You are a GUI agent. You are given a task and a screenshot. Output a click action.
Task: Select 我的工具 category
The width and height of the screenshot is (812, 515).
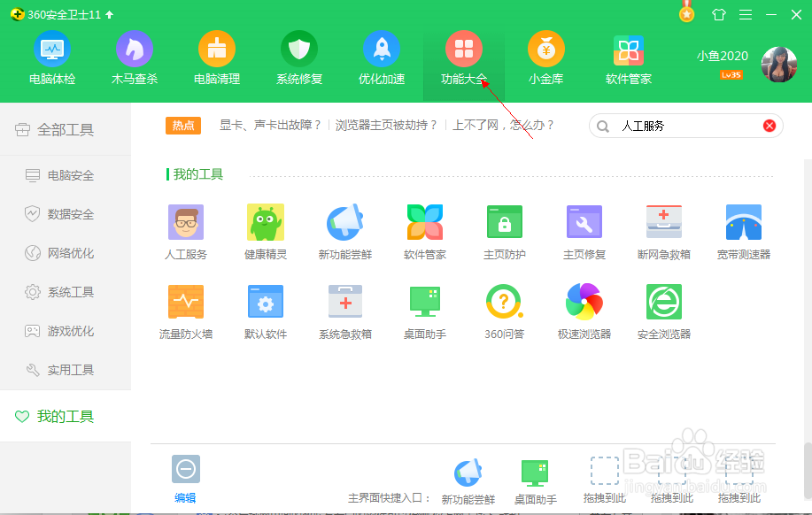[x=66, y=416]
